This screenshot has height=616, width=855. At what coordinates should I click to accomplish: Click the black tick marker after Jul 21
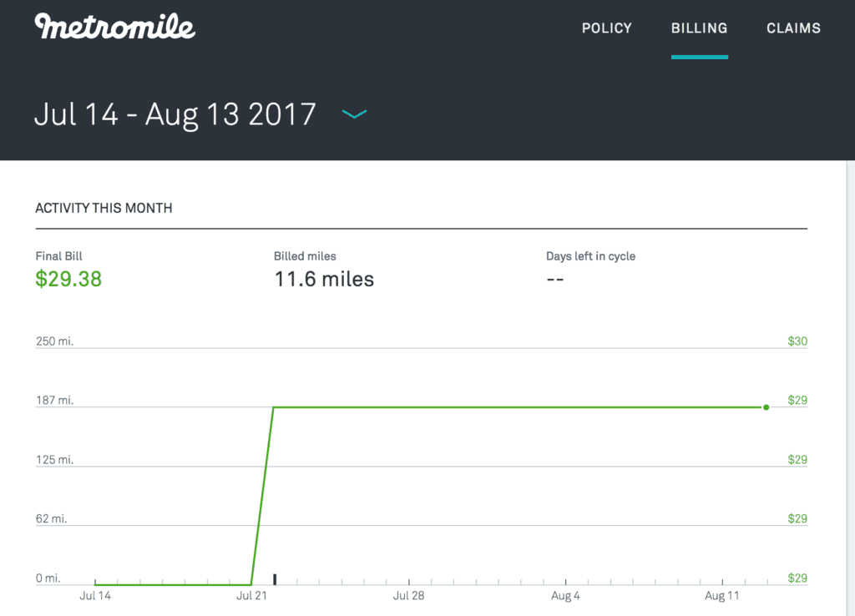point(275,579)
